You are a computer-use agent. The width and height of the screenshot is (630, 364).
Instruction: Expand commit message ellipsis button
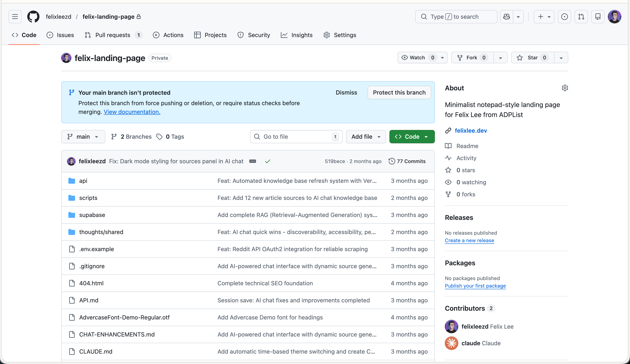click(252, 161)
